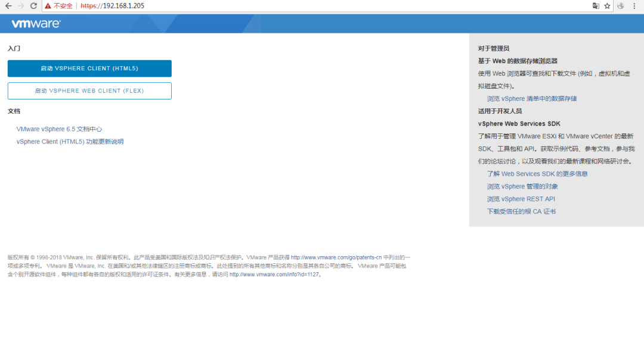Learn more about Web Services SDK link
Screen dimensions: 644x361
pyautogui.click(x=537, y=174)
